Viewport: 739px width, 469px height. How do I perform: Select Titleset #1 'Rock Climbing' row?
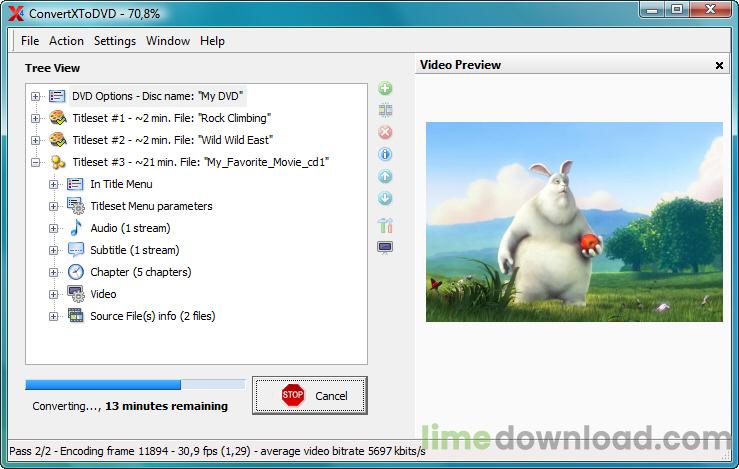click(x=172, y=118)
